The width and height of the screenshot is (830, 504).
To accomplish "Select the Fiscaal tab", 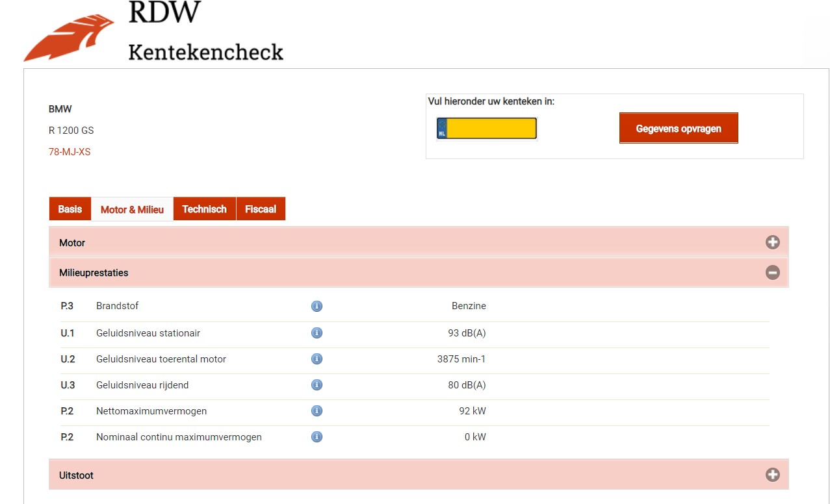I will [x=261, y=209].
